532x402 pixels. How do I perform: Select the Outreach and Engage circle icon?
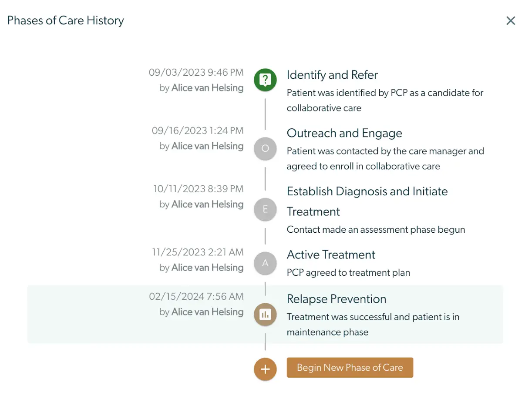(x=265, y=148)
